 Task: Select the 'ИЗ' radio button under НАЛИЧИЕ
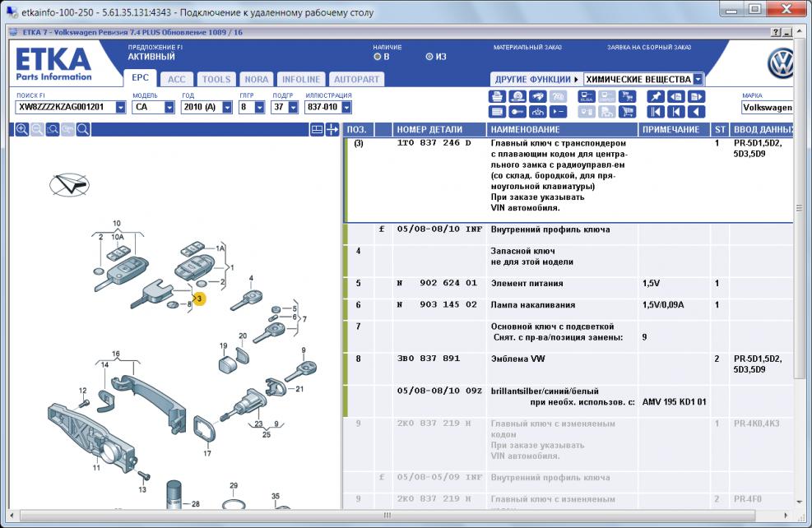(x=429, y=57)
